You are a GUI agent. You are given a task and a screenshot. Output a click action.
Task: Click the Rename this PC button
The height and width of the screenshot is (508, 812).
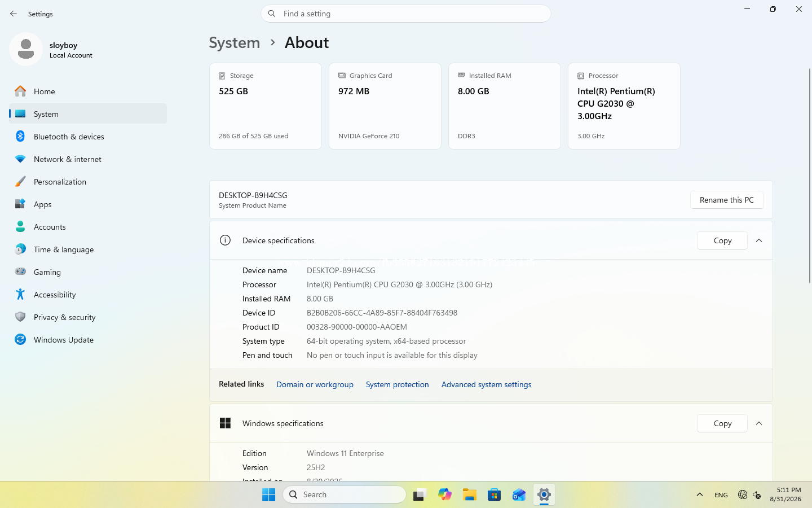[x=727, y=200]
